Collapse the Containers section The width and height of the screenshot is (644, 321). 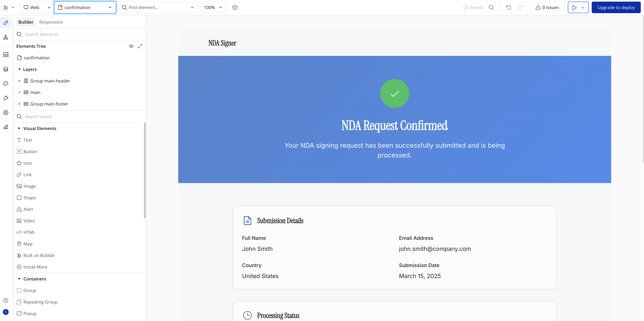[x=19, y=279]
